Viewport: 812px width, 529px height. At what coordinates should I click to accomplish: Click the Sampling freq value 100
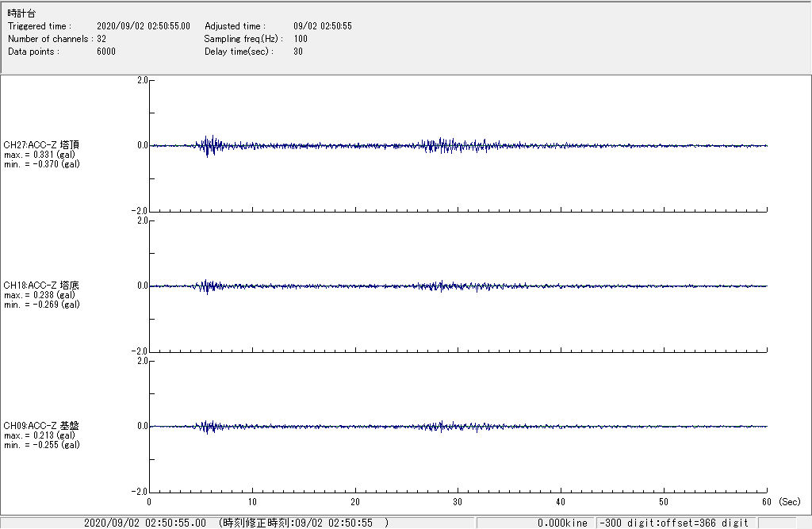[301, 39]
